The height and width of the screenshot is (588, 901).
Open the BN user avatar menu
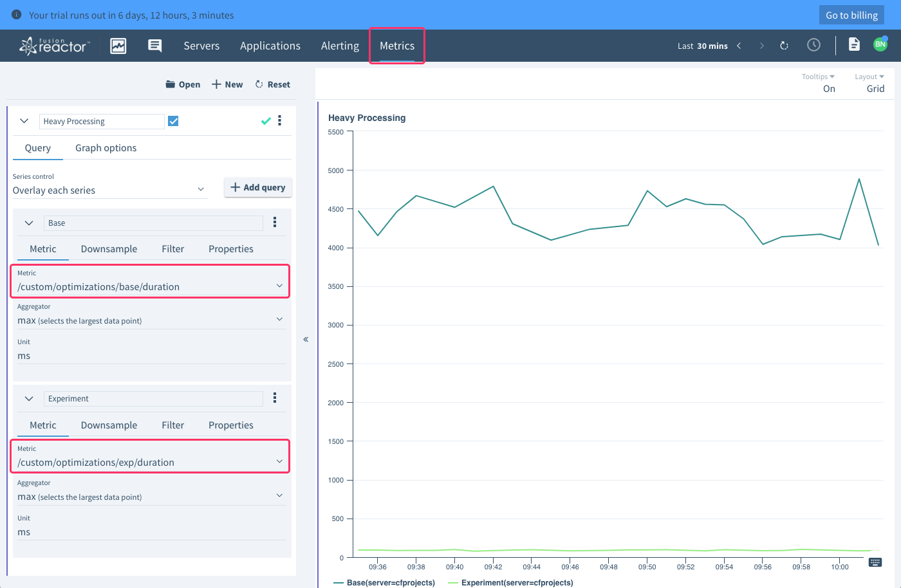tap(880, 44)
